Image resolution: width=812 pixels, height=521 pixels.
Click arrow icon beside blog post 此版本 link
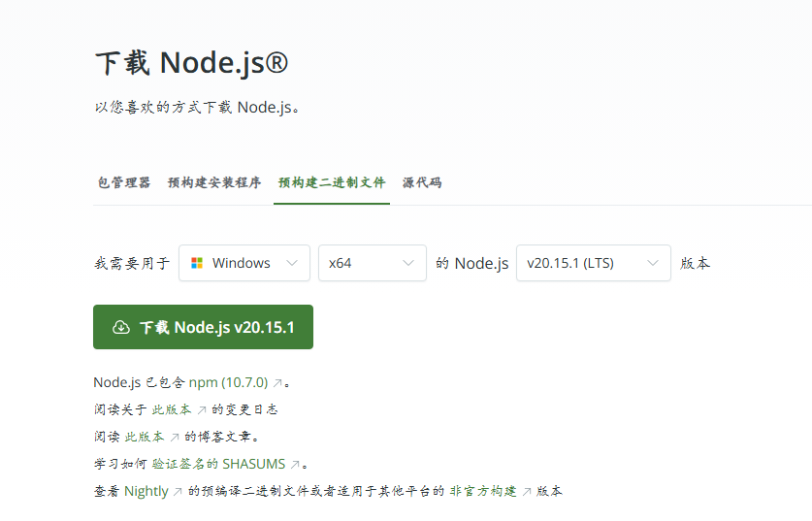[x=175, y=438]
